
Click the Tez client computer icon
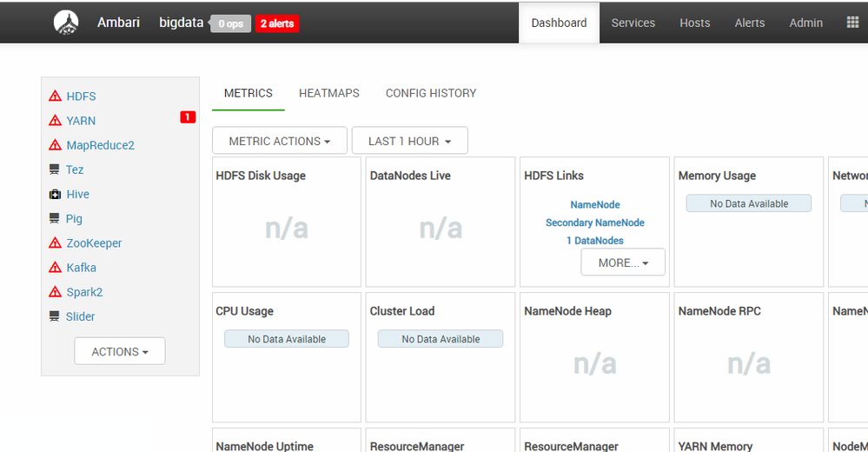(x=55, y=170)
